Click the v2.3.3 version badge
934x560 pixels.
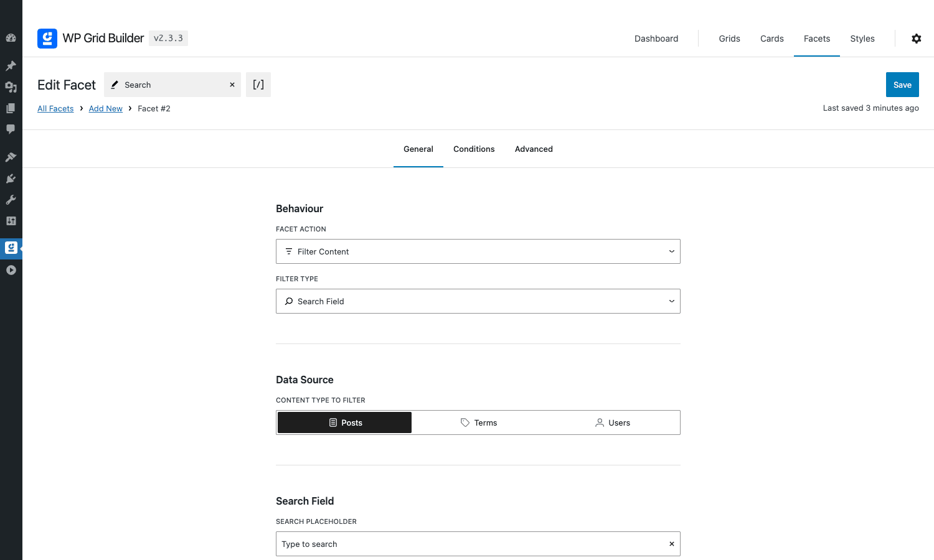[x=168, y=38]
